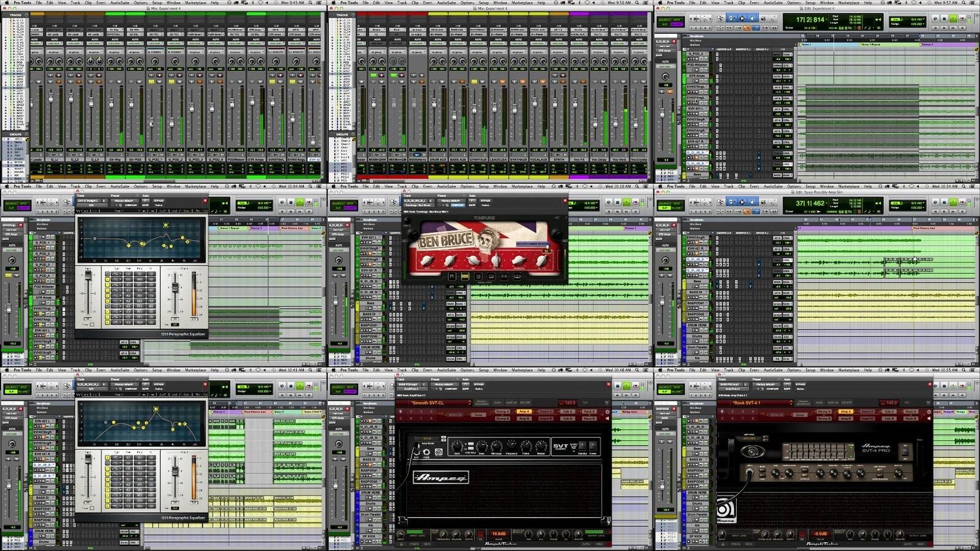Open the Marketplace menu in middle-left window

[x=195, y=186]
